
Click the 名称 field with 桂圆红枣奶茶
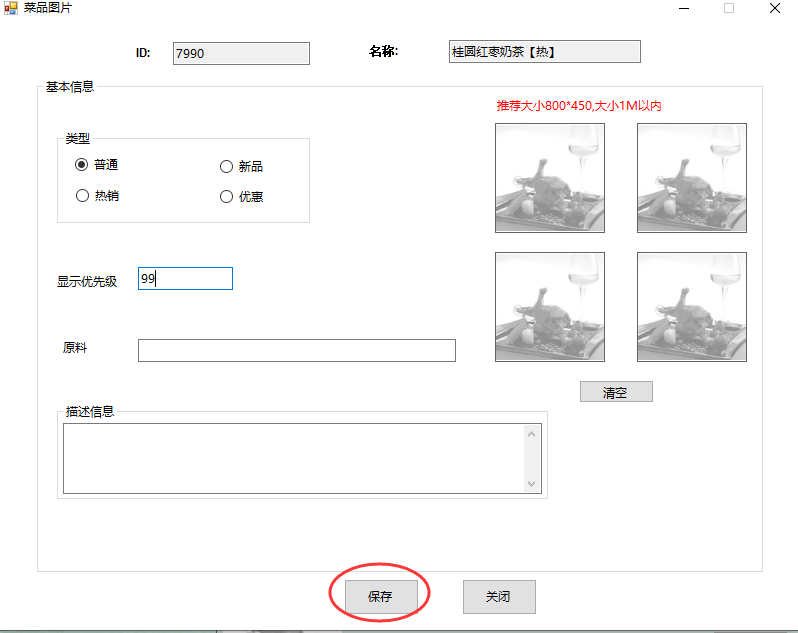click(x=545, y=51)
